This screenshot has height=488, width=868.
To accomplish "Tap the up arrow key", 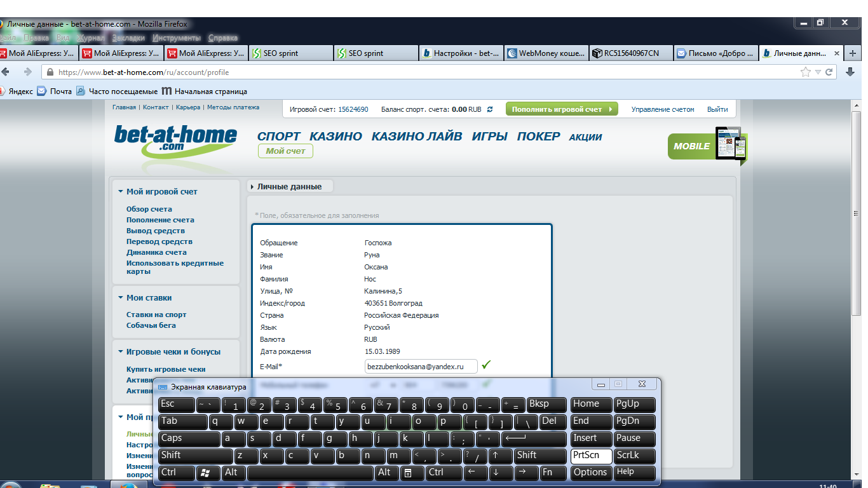I will 501,455.
